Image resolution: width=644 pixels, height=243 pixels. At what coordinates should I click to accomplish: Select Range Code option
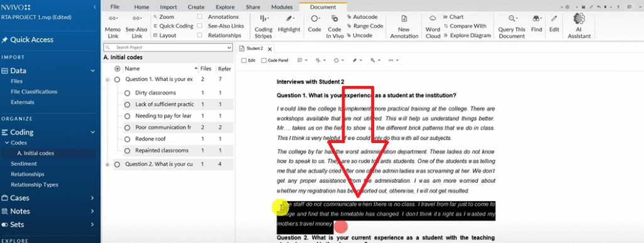tap(365, 26)
